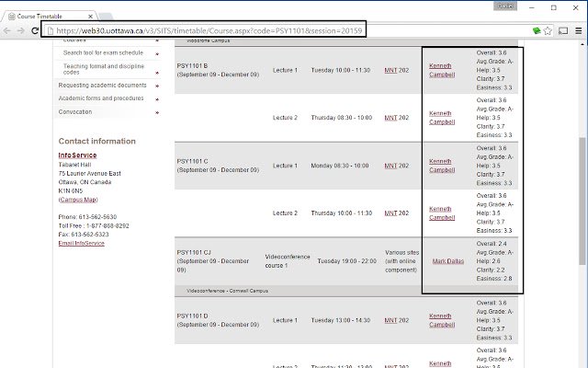Click the page icon in address bar

[x=51, y=30]
